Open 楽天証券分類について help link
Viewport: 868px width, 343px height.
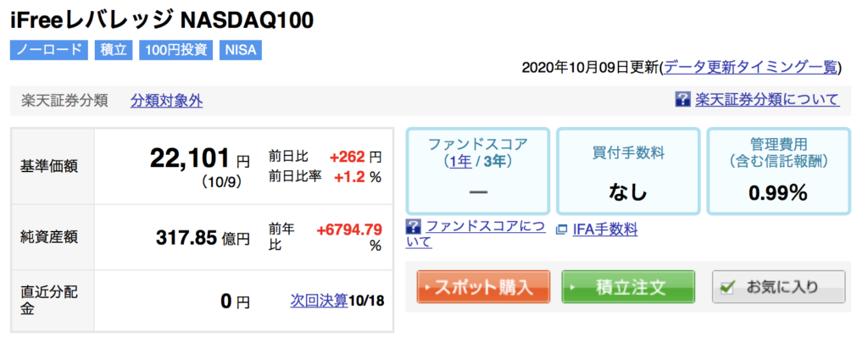coord(767,100)
